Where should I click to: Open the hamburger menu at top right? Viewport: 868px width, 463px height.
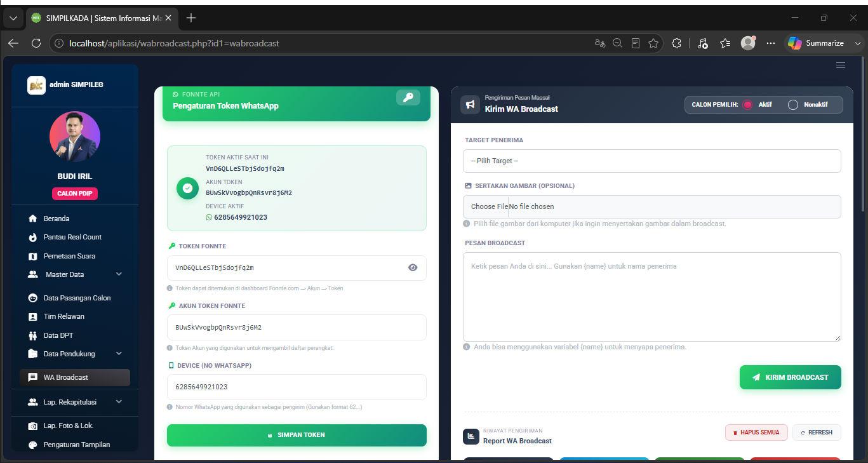pyautogui.click(x=841, y=65)
